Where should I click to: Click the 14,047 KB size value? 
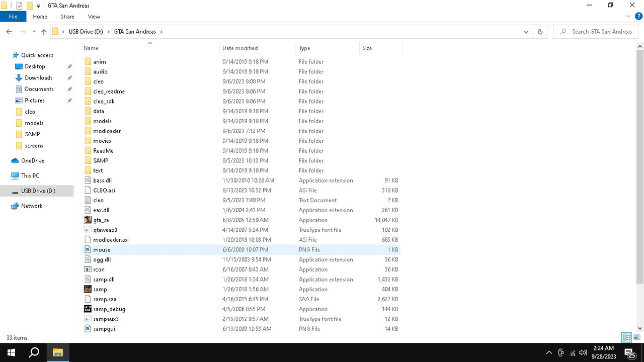click(x=386, y=220)
